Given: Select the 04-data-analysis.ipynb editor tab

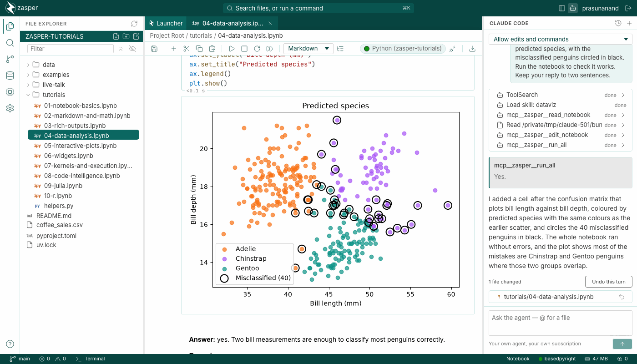Looking at the screenshot, I should [232, 23].
